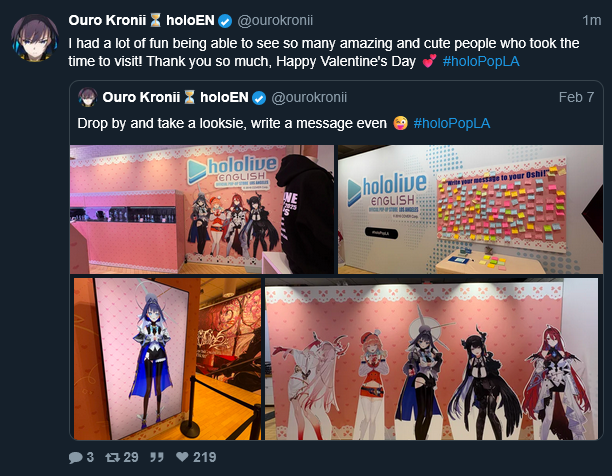This screenshot has width=612, height=476.
Task: Retweet using the retweet arrows icon
Action: coord(112,457)
